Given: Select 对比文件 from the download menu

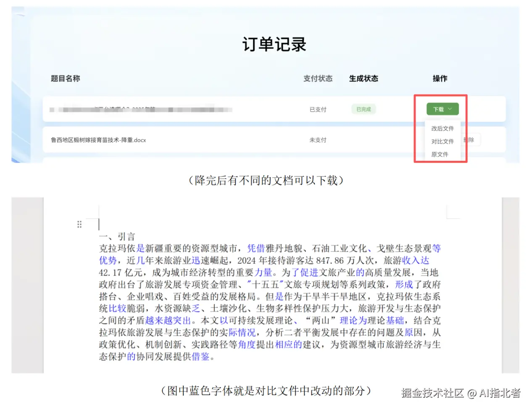Looking at the screenshot, I should [442, 141].
